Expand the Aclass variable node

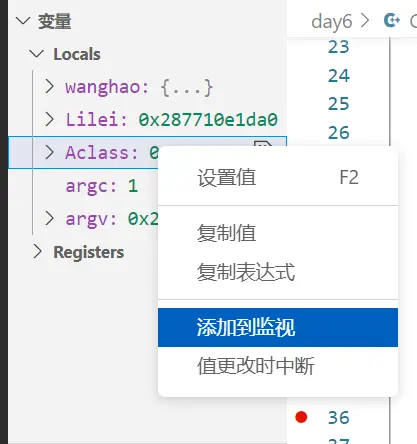tap(50, 152)
